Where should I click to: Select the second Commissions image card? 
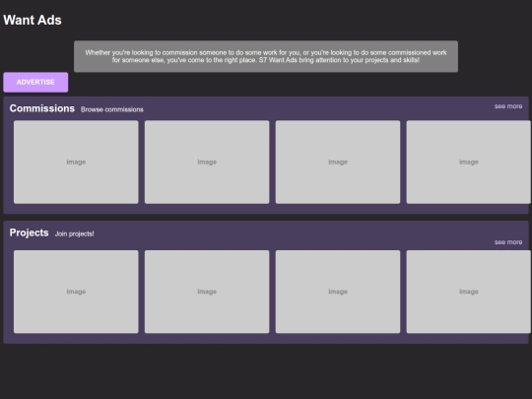(x=207, y=162)
